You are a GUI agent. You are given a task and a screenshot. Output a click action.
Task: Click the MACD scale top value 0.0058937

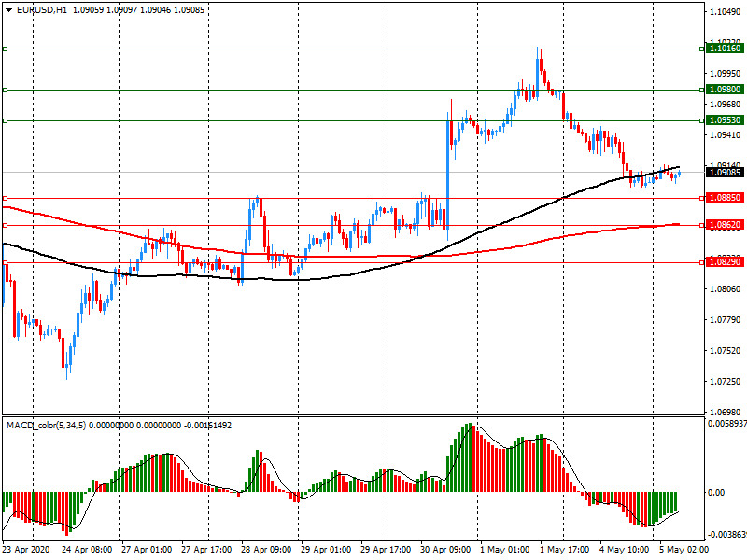coord(727,424)
